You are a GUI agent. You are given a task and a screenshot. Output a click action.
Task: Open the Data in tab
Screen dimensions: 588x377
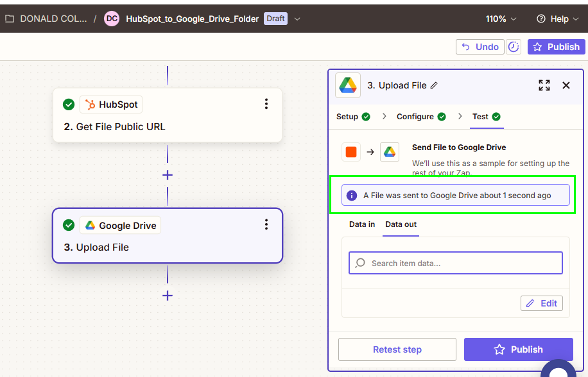tap(362, 224)
